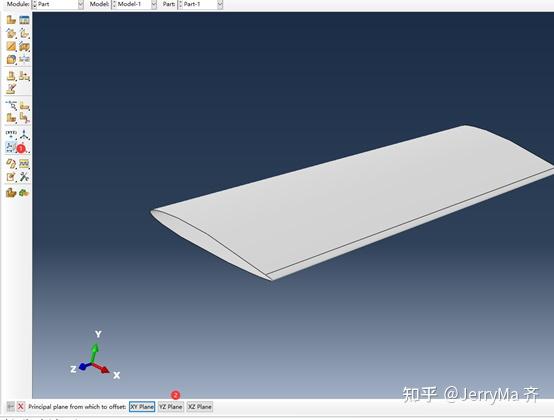The image size is (554, 420).
Task: Choose the XZ Plane button
Action: [x=200, y=407]
